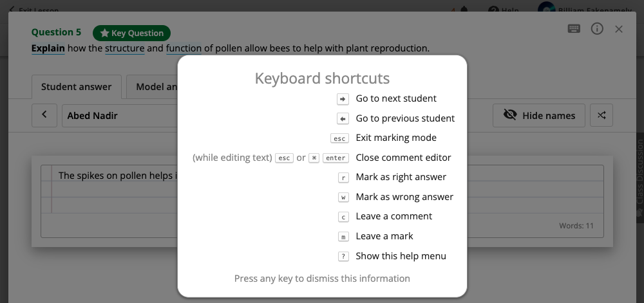Open the underlined word 'function'
Image resolution: width=644 pixels, height=303 pixels.
tap(184, 48)
